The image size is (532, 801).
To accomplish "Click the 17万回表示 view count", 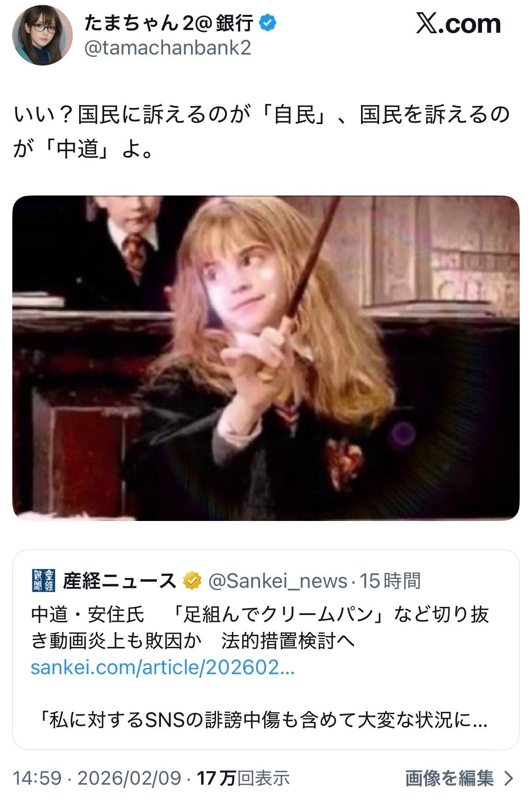I will (243, 778).
